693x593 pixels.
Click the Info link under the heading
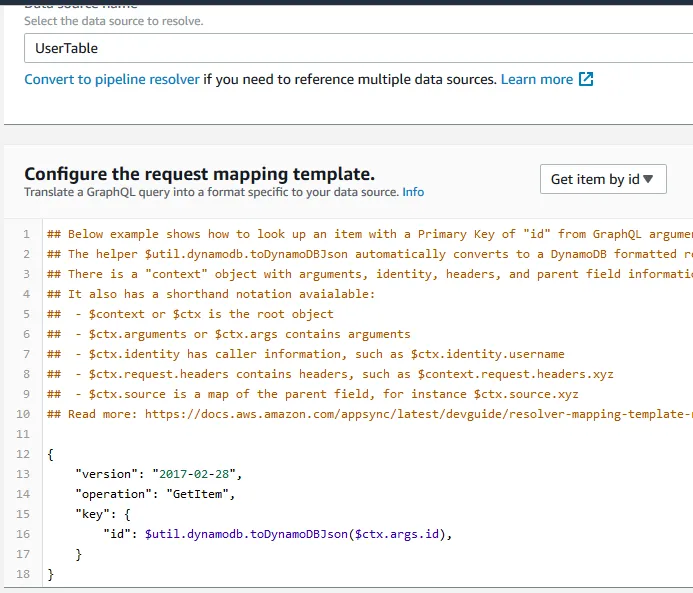click(413, 192)
